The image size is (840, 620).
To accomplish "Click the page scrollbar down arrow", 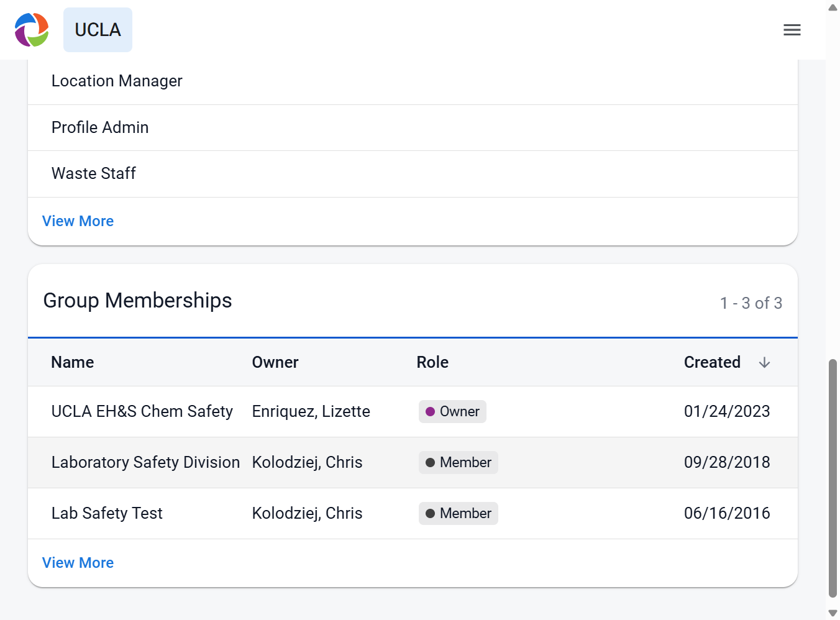I will coord(833,613).
